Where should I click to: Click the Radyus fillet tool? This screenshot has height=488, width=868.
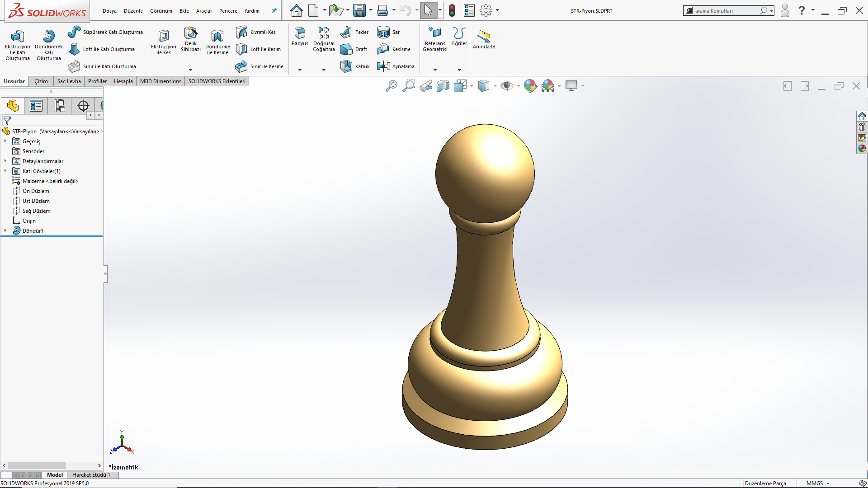coord(300,33)
